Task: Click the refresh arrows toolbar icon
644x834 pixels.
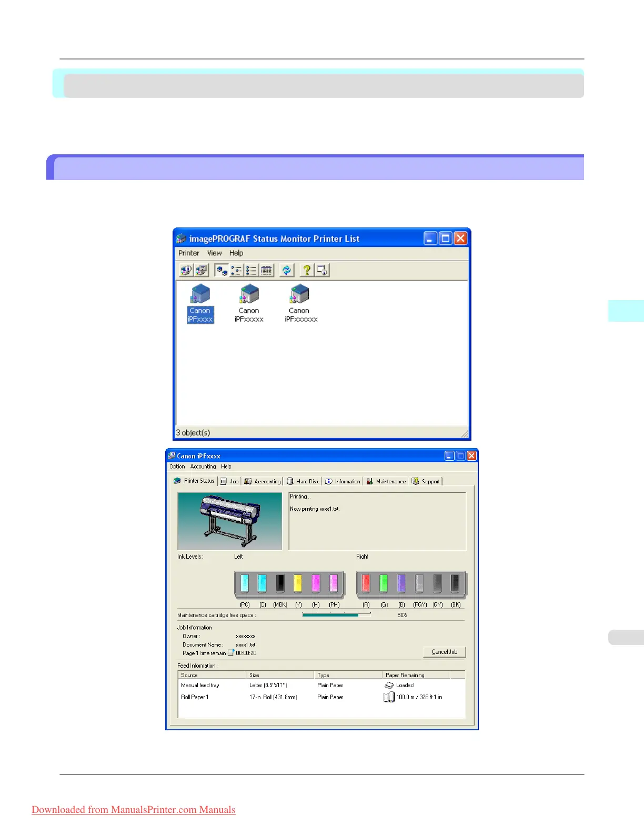Action: point(287,270)
